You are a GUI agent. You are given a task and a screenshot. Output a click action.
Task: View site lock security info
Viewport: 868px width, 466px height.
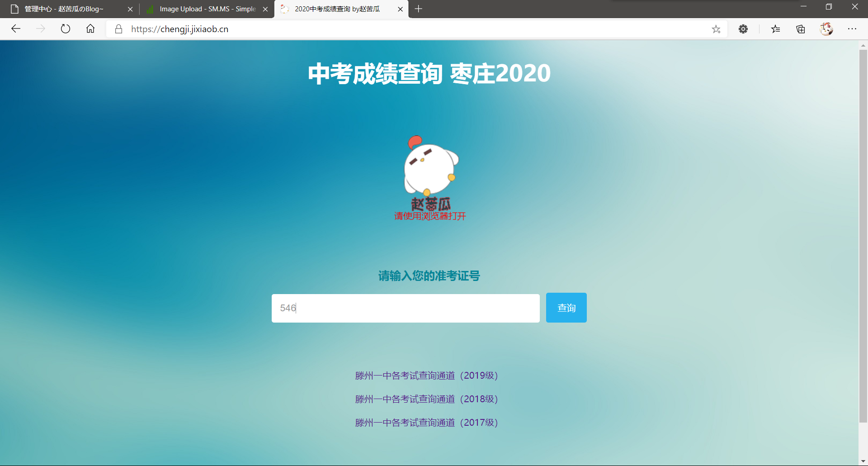pyautogui.click(x=118, y=29)
